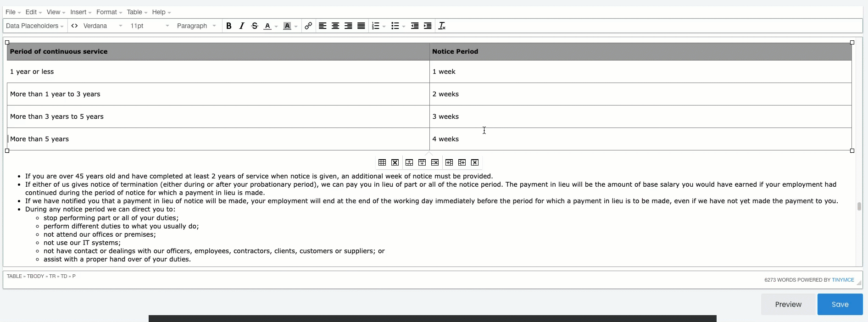Open the text color picker arrow
Image resolution: width=868 pixels, height=322 pixels.
[x=276, y=26]
